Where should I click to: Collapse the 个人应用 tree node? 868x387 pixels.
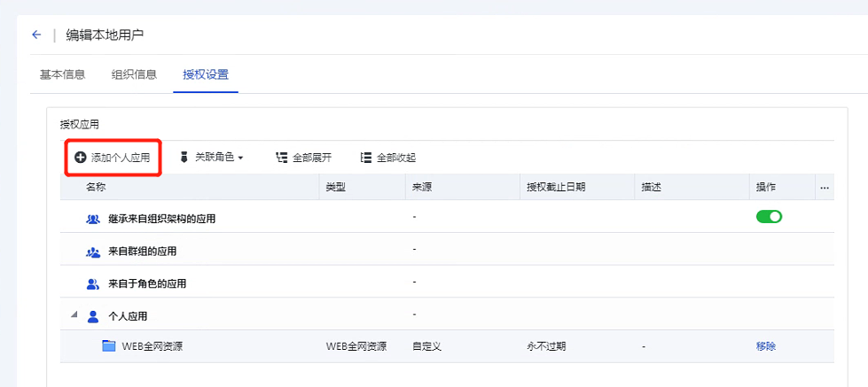[74, 314]
